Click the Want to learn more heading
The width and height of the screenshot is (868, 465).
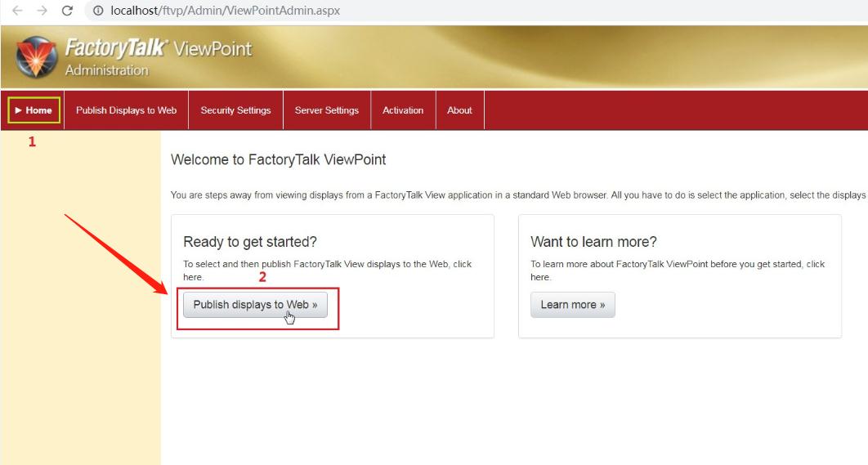593,242
